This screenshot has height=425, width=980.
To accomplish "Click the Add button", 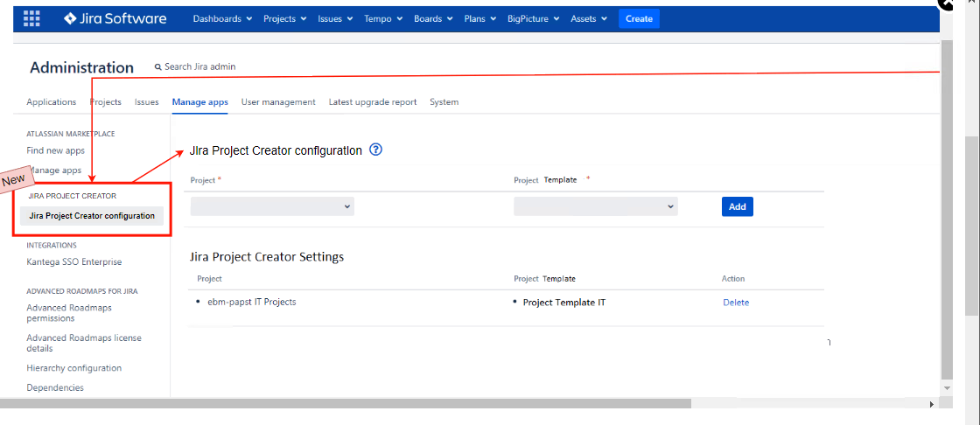I will (x=738, y=206).
